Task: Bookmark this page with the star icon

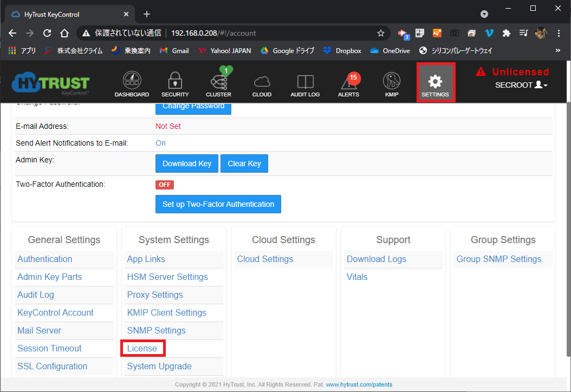Action: [380, 33]
